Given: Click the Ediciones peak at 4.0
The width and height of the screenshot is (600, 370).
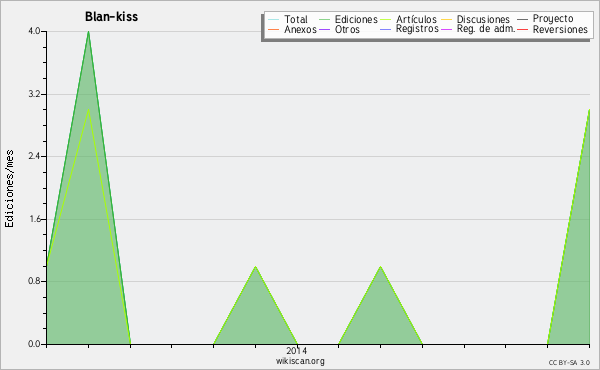Looking at the screenshot, I should pos(88,32).
